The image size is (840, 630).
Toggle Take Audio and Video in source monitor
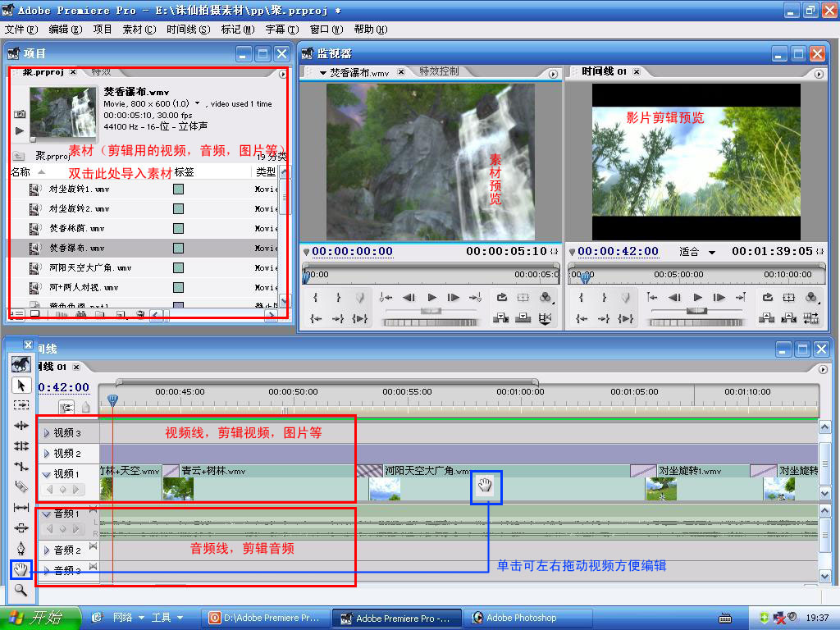click(545, 319)
